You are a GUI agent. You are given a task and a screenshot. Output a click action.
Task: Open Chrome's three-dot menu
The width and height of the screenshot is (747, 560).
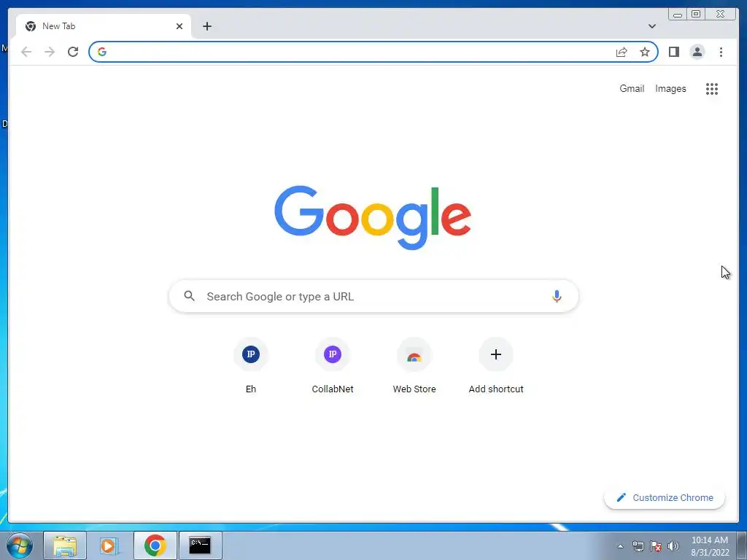(x=721, y=52)
